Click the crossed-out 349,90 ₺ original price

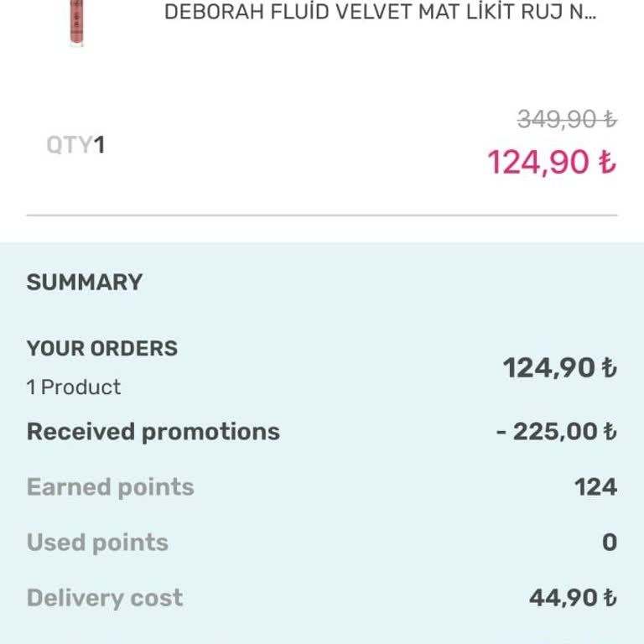point(567,120)
